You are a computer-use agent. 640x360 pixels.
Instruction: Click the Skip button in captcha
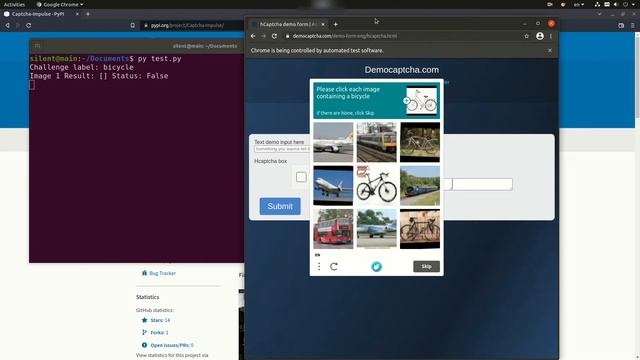pyautogui.click(x=426, y=267)
